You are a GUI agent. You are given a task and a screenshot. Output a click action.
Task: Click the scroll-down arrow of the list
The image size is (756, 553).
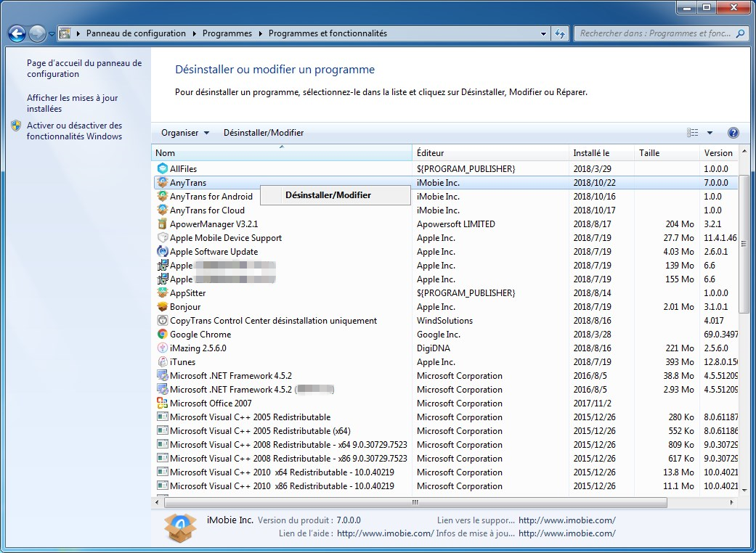click(744, 491)
